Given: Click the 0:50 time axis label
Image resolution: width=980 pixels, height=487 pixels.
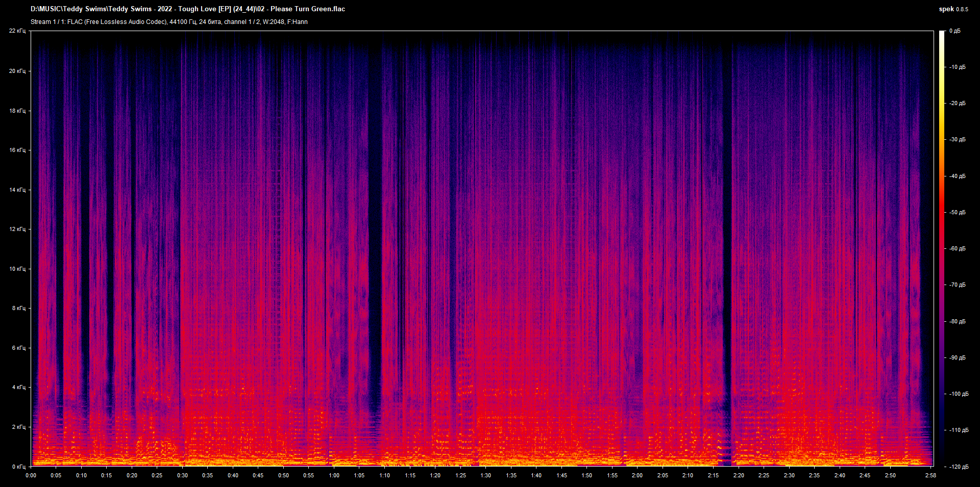Looking at the screenshot, I should pos(284,475).
